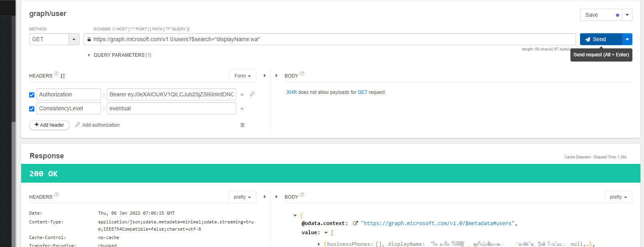Remove the ConsistencyLevel header with X icon
The height and width of the screenshot is (247, 644).
[242, 109]
